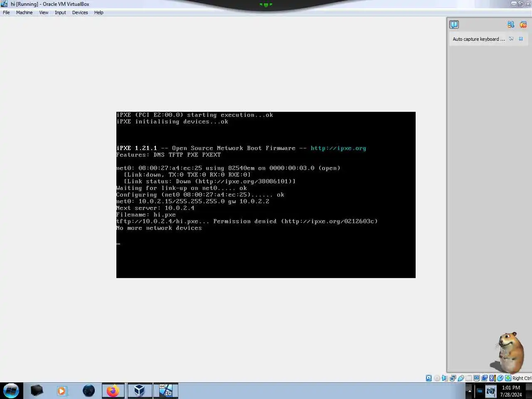Click the display status icon

476,378
